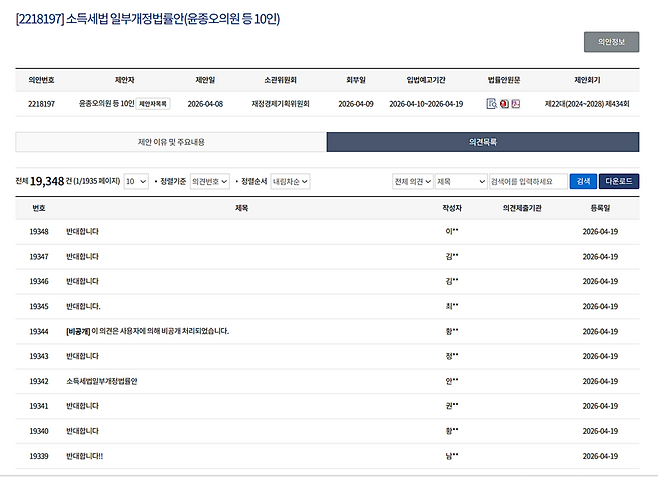The height and width of the screenshot is (477, 658).
Task: Open opinion 19341 titled 반대합니다
Action: [82, 406]
